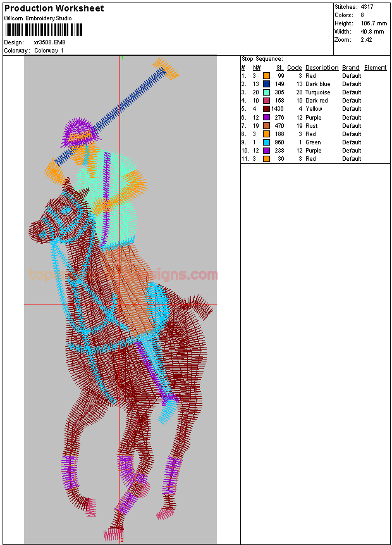Click the Code column header
Screen dimensions: 392x545
point(295,68)
